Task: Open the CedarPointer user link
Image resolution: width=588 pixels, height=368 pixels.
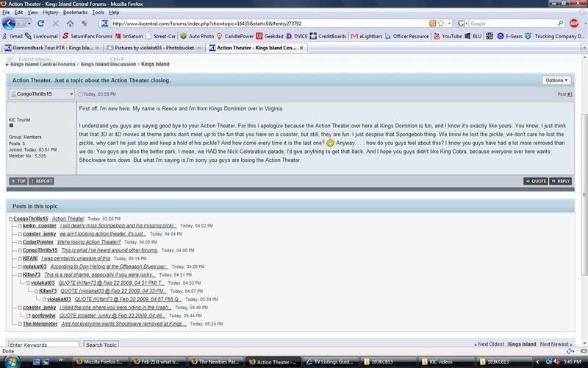Action: click(x=38, y=242)
